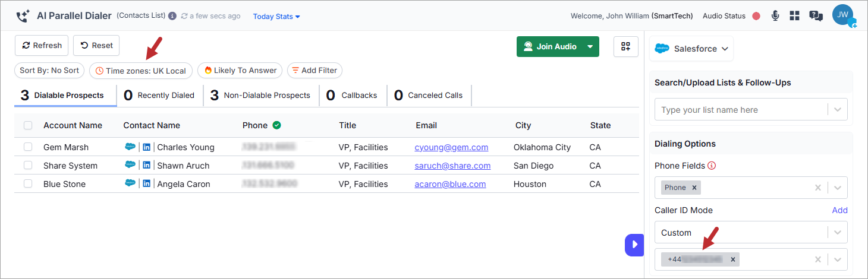Click the Salesforce cloud logo icon
868x279 pixels.
(663, 49)
